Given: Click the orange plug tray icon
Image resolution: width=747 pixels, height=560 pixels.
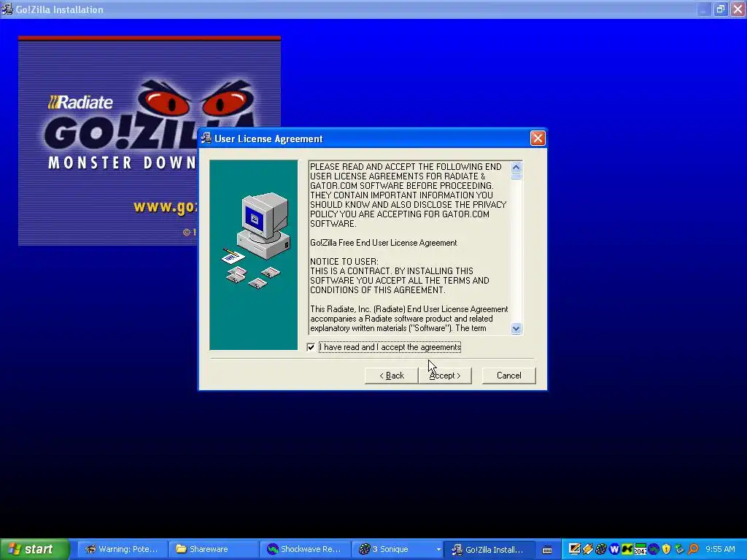Looking at the screenshot, I should [588, 549].
